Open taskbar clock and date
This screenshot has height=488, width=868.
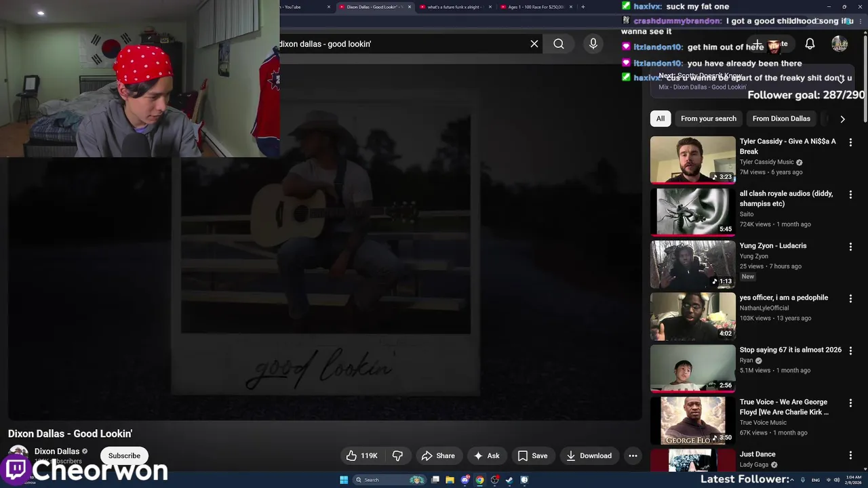point(854,480)
